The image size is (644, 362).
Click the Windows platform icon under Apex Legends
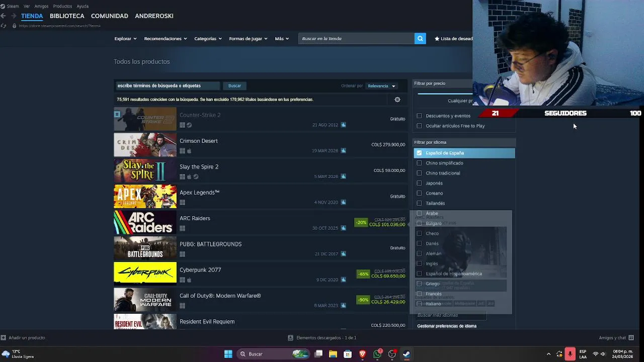coord(182,203)
